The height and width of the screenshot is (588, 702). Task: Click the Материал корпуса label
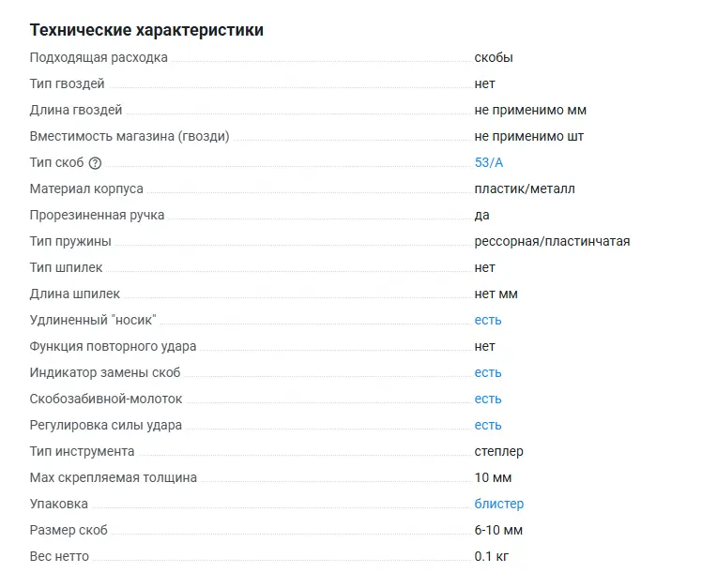coord(86,188)
